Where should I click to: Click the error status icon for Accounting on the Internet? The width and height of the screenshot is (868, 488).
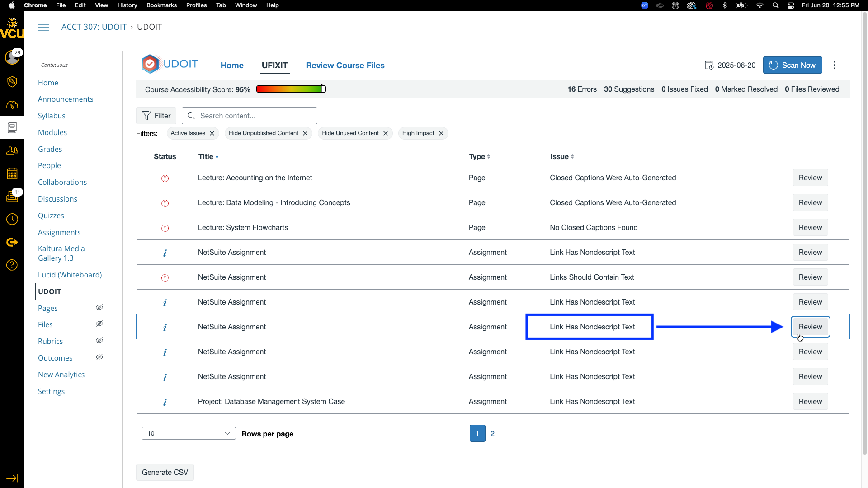[x=165, y=178]
